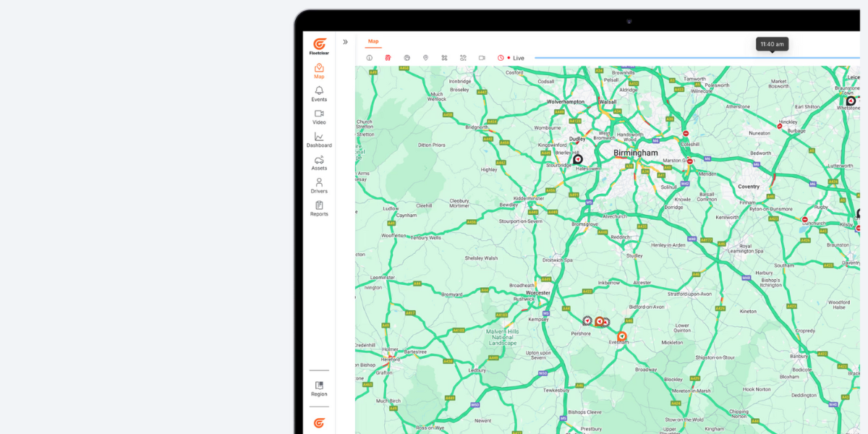Click the geofence shape toolbar icon
The height and width of the screenshot is (434, 868).
(x=444, y=58)
